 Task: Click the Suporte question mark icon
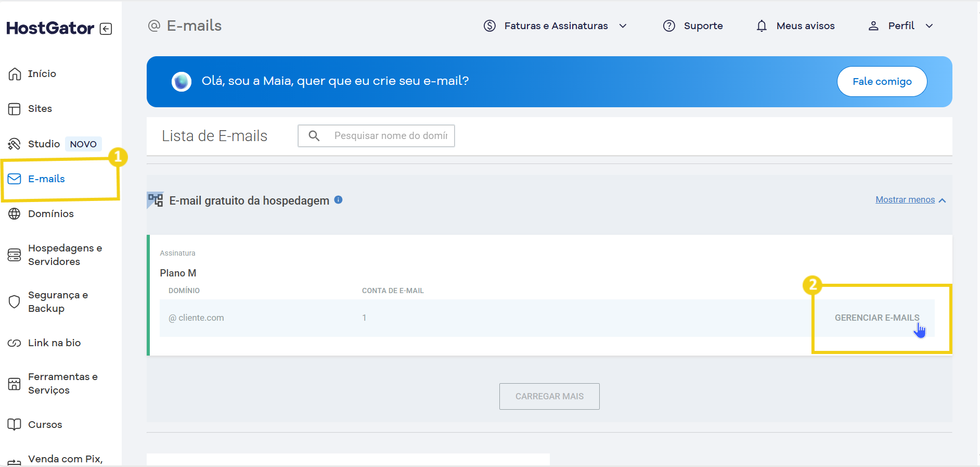pos(669,26)
